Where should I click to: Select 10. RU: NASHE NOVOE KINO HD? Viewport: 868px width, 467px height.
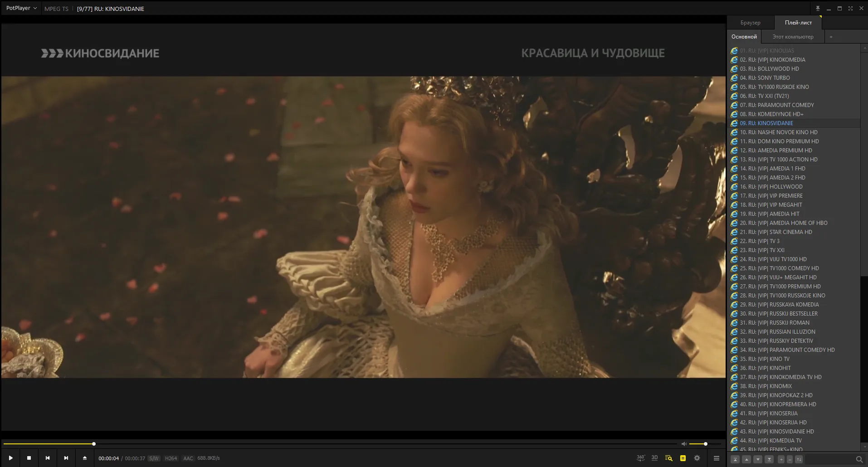pyautogui.click(x=794, y=132)
